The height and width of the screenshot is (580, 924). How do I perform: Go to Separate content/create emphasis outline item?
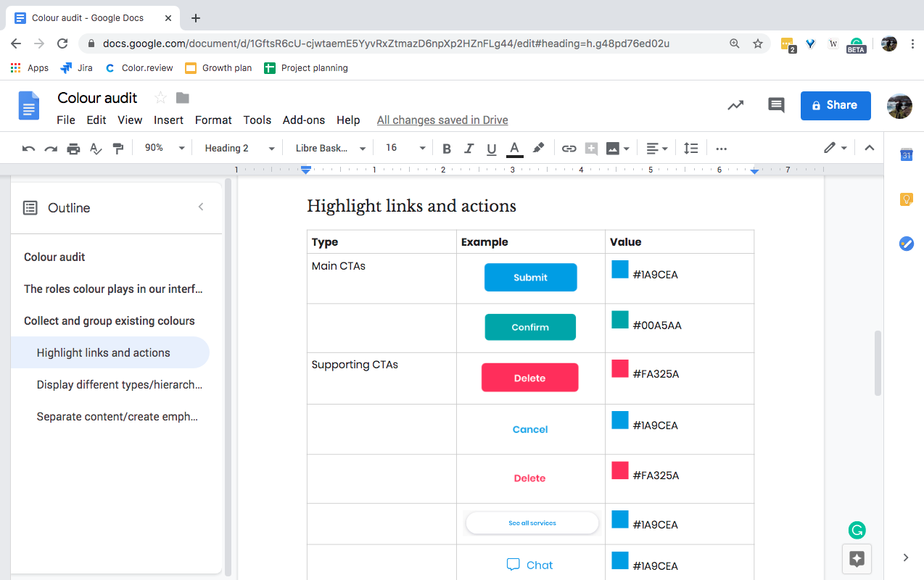[117, 416]
